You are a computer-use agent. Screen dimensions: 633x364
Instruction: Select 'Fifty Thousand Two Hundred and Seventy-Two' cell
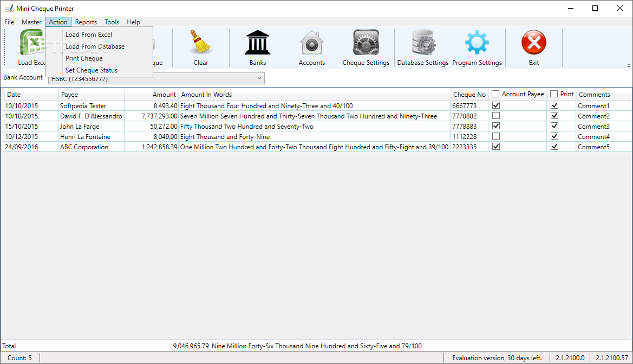[314, 126]
